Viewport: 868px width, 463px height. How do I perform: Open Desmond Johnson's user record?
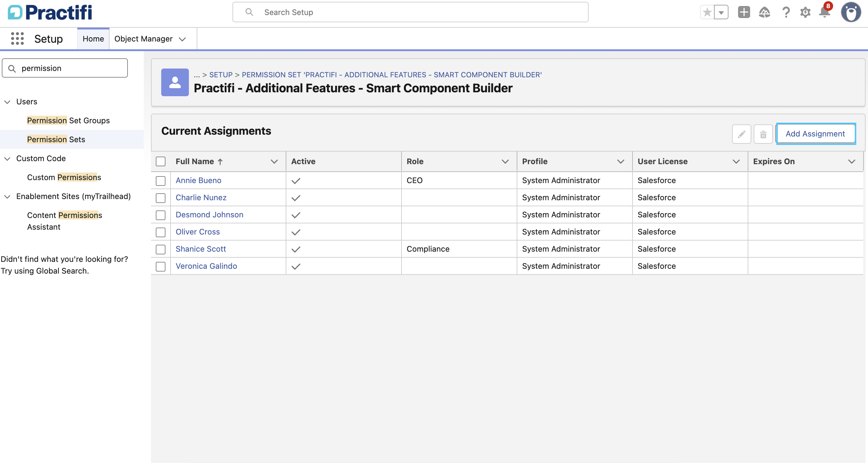pos(209,215)
